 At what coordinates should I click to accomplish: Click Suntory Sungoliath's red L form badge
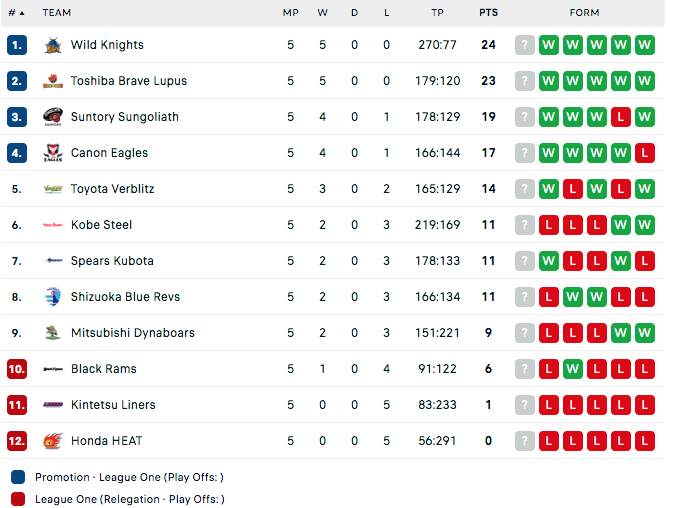coord(620,117)
